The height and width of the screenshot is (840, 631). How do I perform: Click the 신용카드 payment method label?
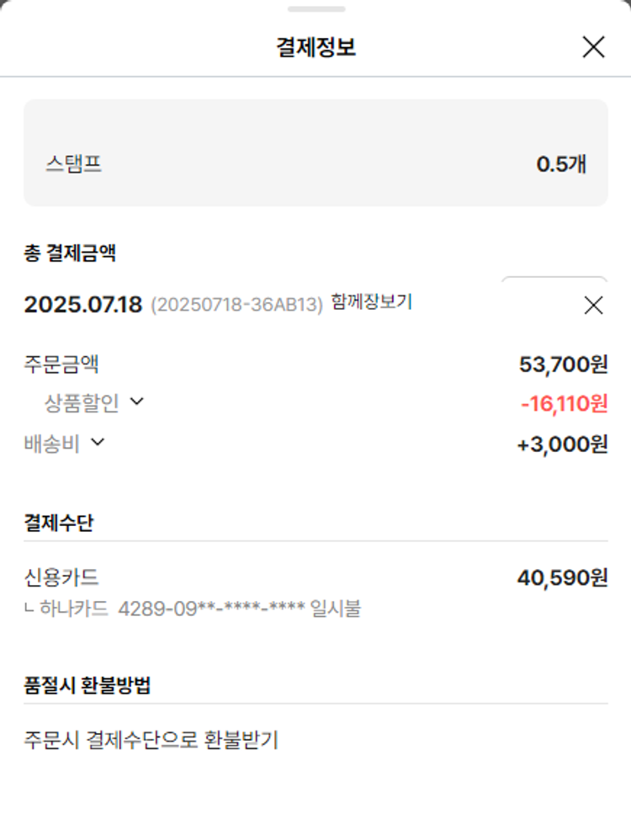point(61,577)
